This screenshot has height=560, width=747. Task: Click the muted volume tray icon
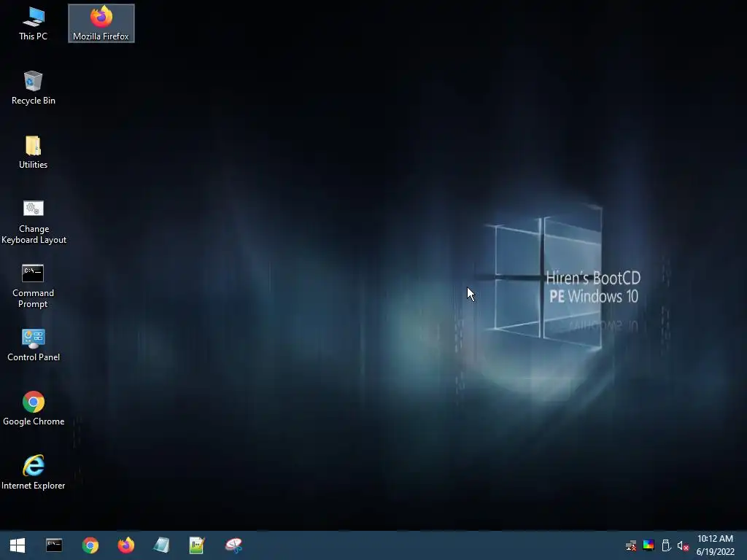tap(683, 545)
